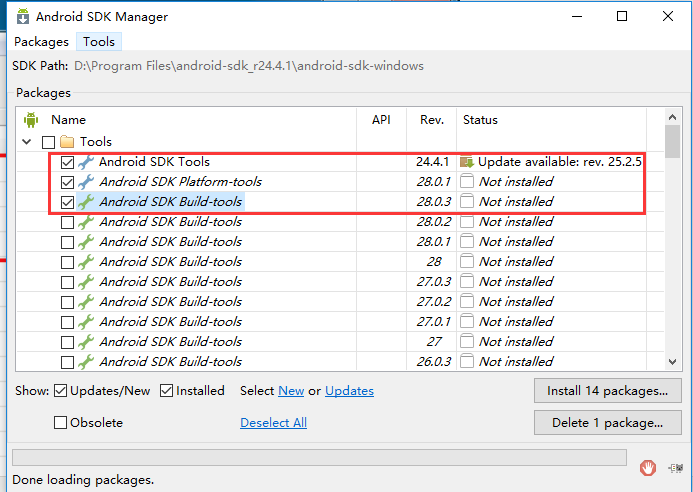Viewport: 693px width, 492px height.
Task: Click the red stop hand icon
Action: (647, 468)
